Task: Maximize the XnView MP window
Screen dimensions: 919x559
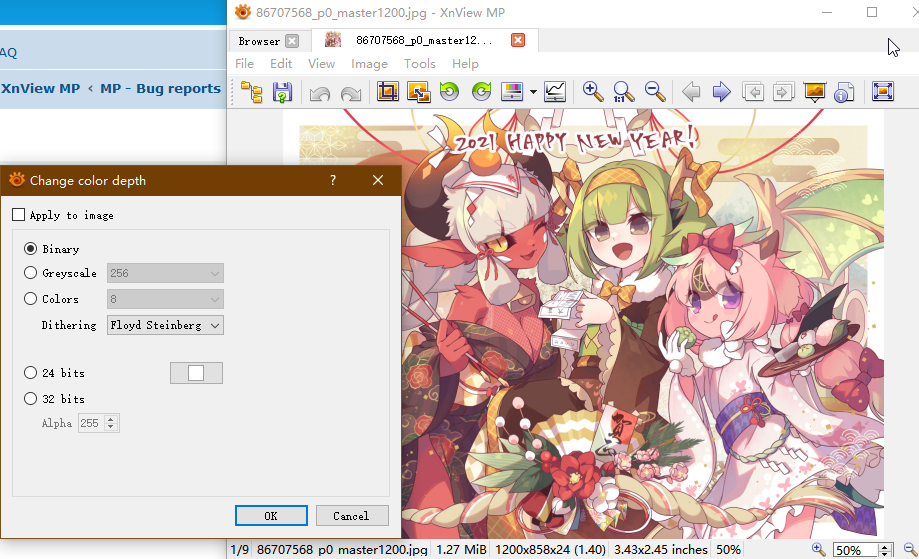Action: point(872,12)
